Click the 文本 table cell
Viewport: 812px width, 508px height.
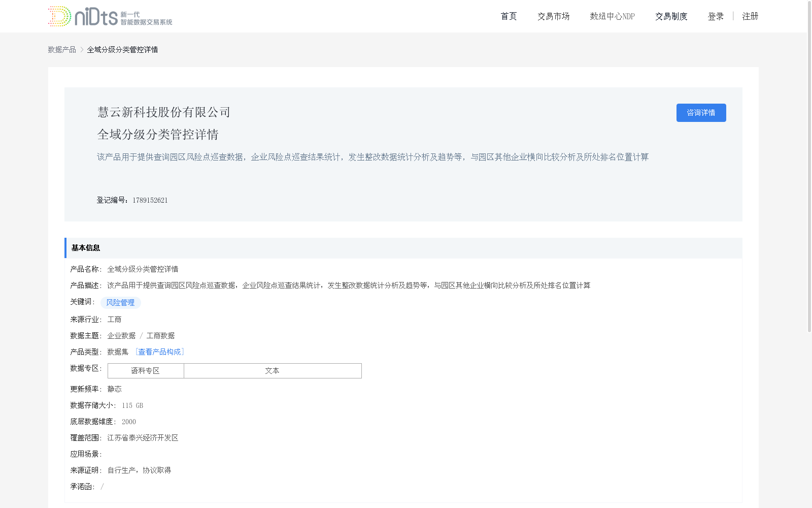[x=273, y=371]
